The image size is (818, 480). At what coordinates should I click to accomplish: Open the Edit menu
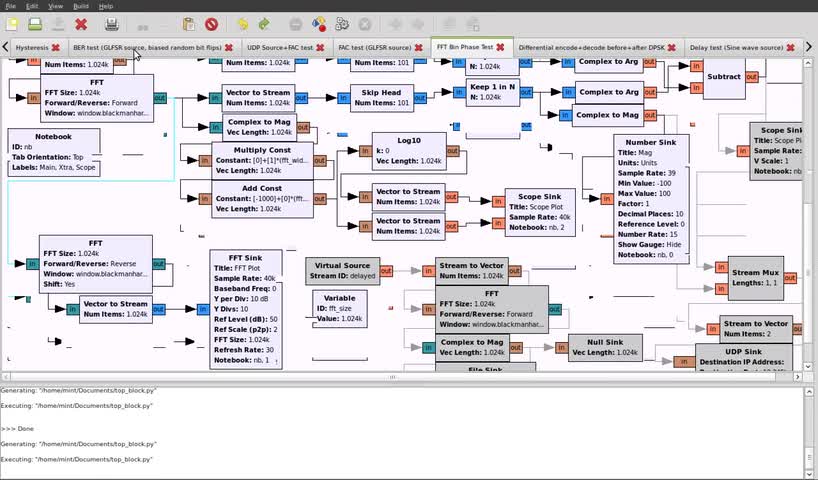click(32, 6)
